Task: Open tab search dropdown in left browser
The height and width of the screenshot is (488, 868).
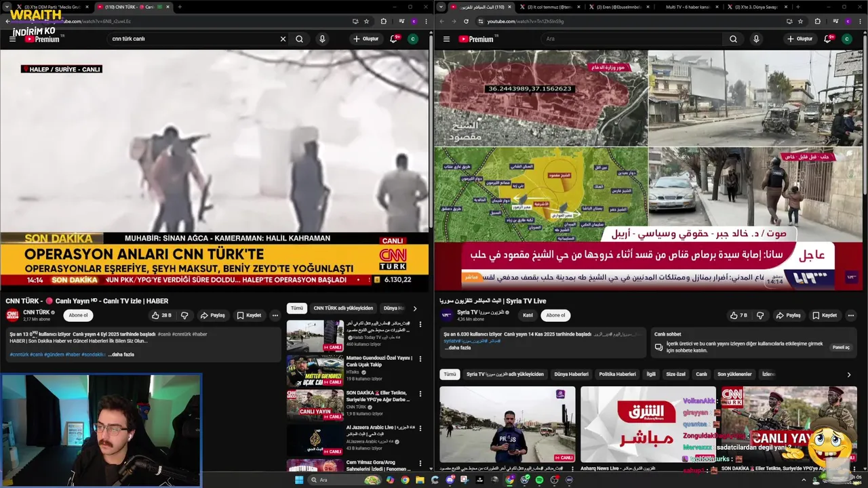Action: pos(7,7)
